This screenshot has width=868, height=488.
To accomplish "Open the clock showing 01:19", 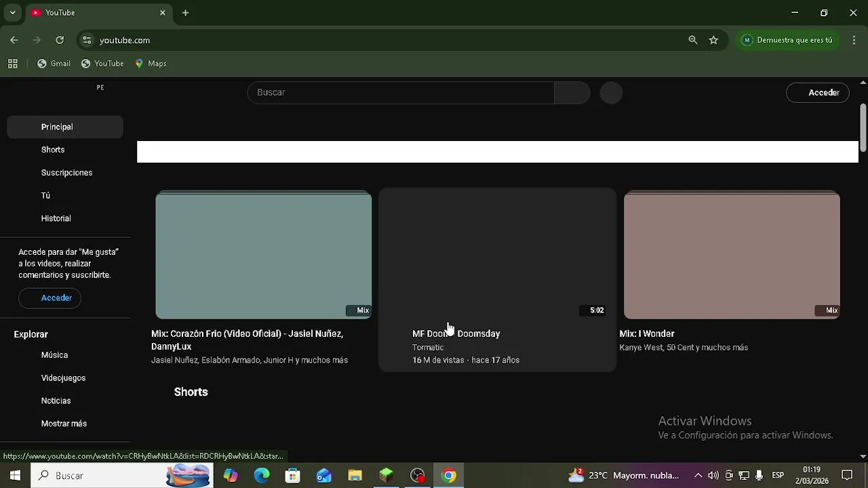I will [812, 476].
